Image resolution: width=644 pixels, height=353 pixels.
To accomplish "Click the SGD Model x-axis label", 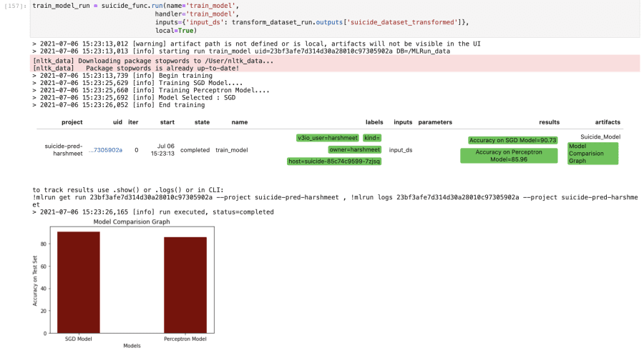I will [79, 339].
